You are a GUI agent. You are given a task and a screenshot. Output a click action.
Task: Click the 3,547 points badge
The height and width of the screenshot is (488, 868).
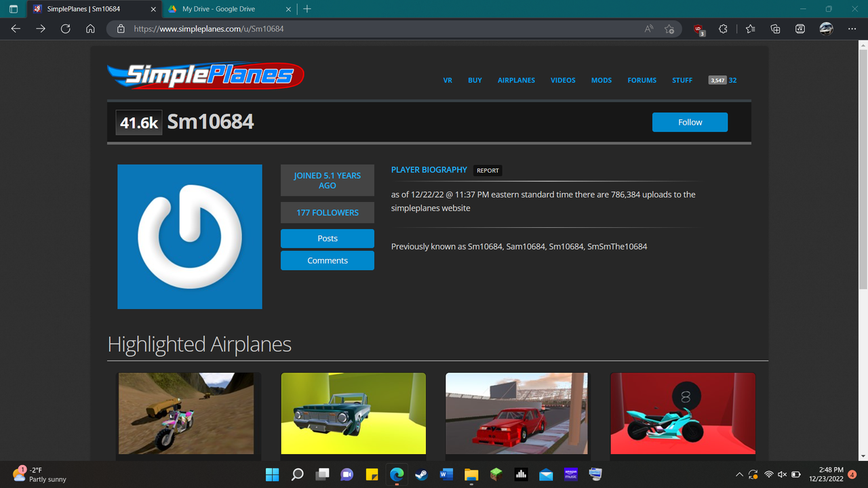(717, 80)
